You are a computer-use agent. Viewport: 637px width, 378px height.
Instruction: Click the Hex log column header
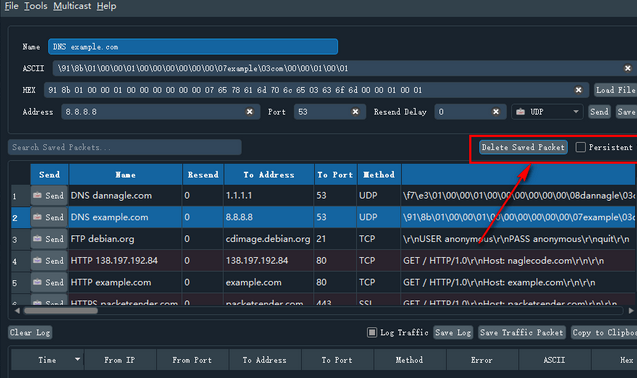point(614,360)
